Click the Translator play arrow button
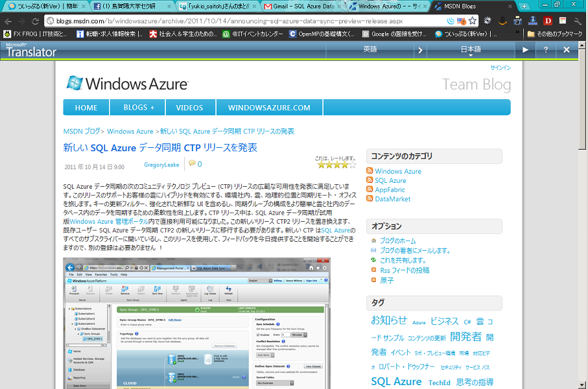588x389 pixels. coord(525,50)
